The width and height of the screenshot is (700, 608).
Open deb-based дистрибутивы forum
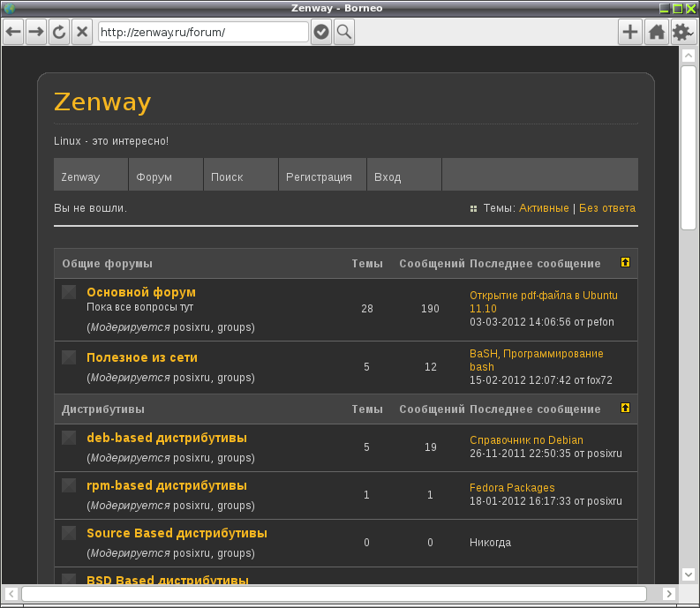(167, 438)
